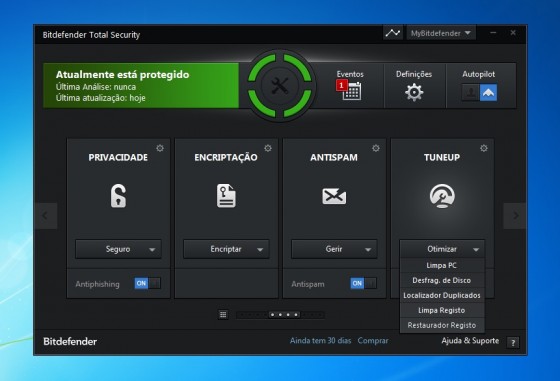Screen dimensions: 560x381
Task: Expand the Gerir dropdown
Action: (x=334, y=249)
